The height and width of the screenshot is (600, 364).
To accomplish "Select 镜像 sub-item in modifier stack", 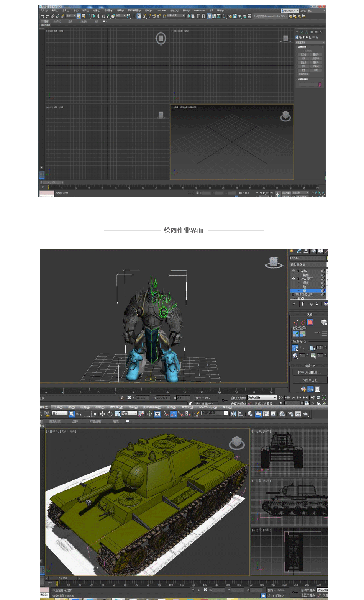I will pos(306,275).
